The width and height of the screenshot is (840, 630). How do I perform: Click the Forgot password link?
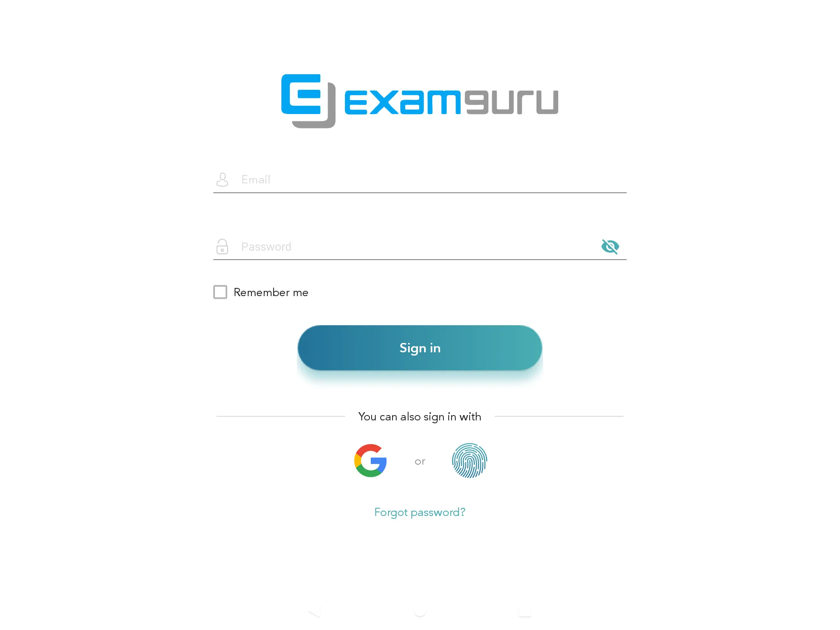pyautogui.click(x=419, y=512)
